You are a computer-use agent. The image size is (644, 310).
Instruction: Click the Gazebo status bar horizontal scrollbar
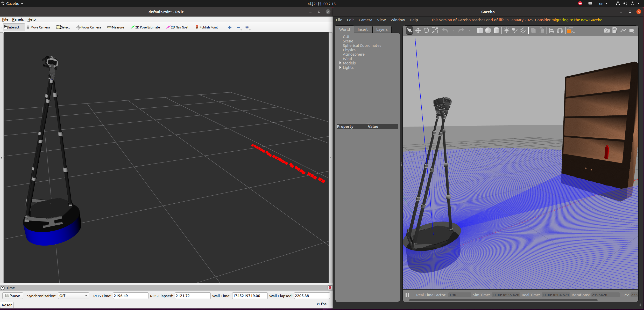503,300
